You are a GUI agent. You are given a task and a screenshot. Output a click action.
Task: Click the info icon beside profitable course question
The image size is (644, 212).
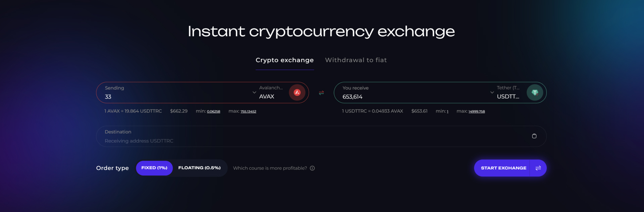tap(312, 168)
